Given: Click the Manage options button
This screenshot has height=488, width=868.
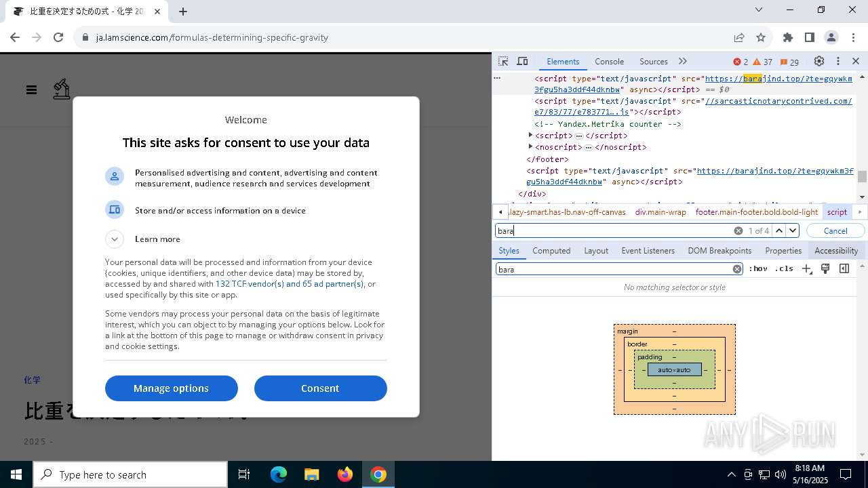Looking at the screenshot, I should (x=172, y=388).
